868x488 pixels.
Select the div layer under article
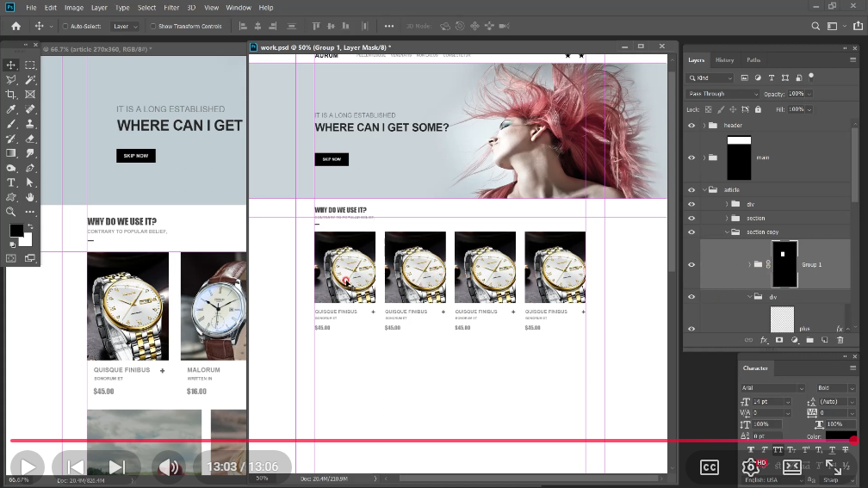pyautogui.click(x=775, y=204)
